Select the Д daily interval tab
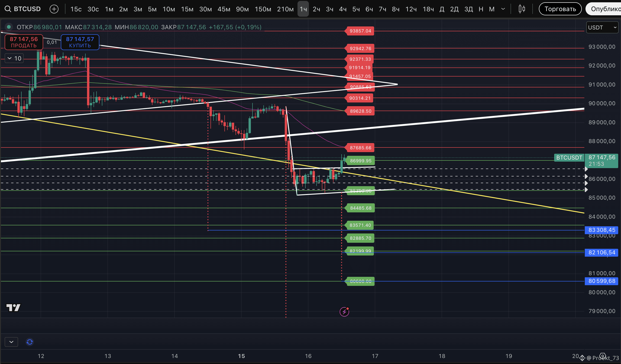This screenshot has width=621, height=364. tap(442, 9)
